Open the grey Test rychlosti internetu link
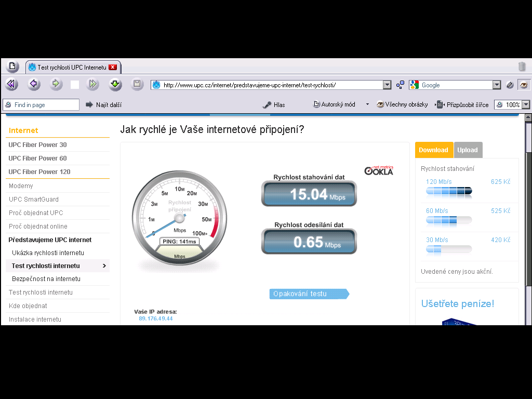This screenshot has width=532, height=399. click(41, 292)
